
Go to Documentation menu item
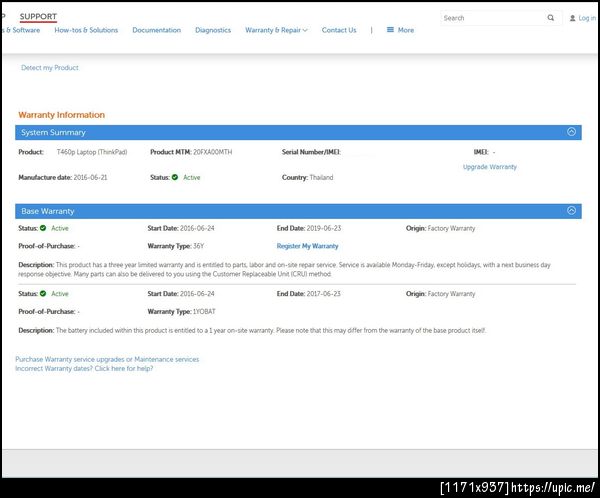[x=157, y=30]
